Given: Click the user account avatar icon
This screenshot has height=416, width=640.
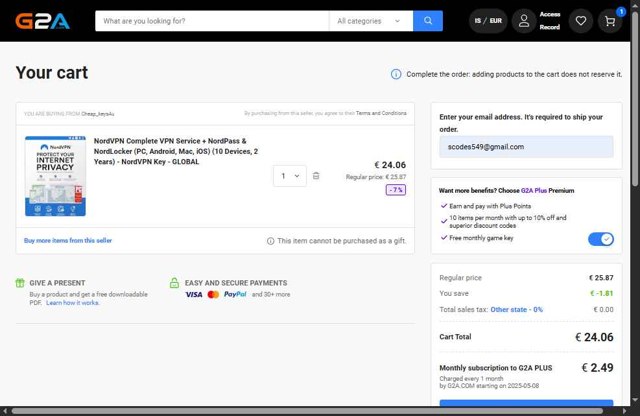Looking at the screenshot, I should pos(523,21).
